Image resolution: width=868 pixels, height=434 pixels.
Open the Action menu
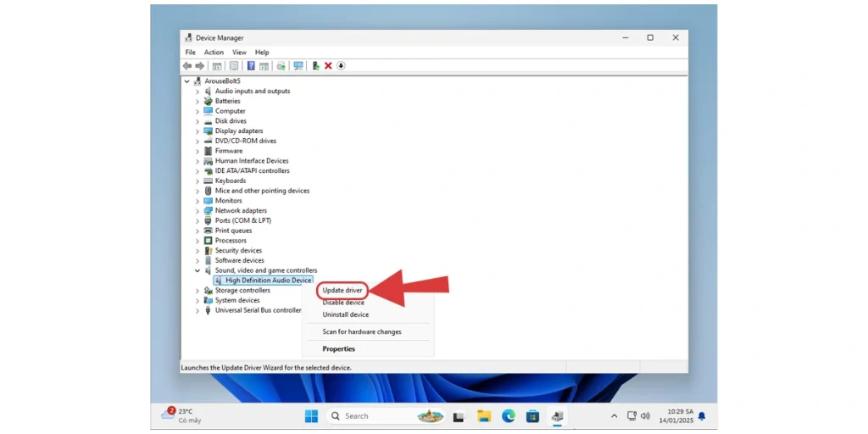(214, 53)
